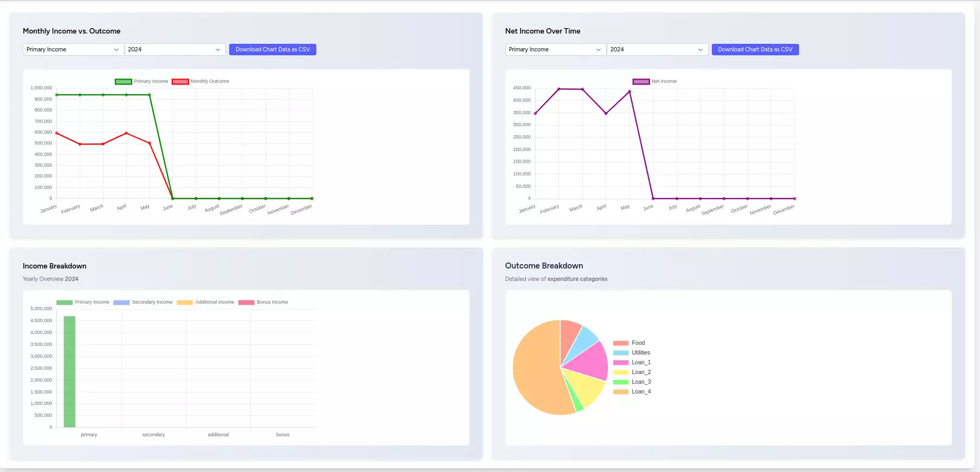980x472 pixels.
Task: Hide Net Income series via legend
Action: 655,82
